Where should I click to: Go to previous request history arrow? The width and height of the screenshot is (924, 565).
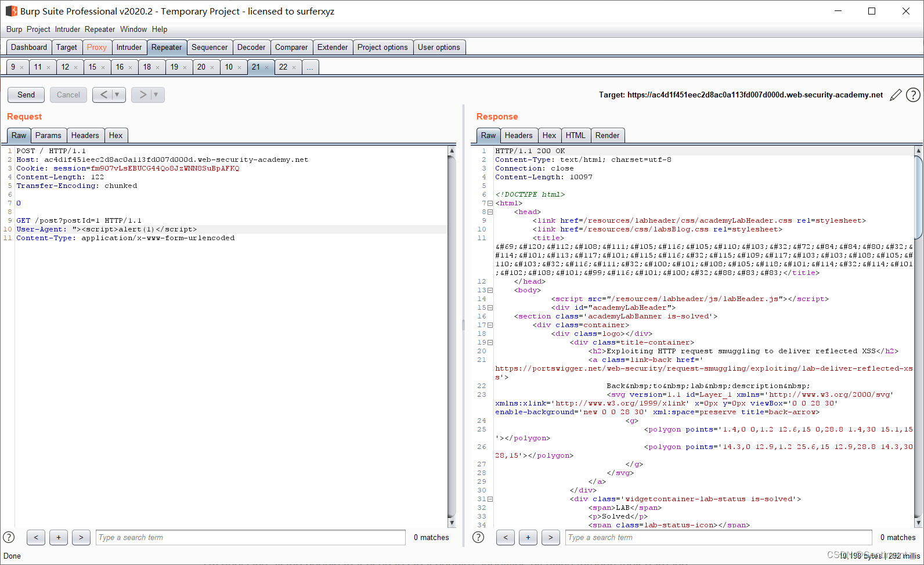pos(103,95)
